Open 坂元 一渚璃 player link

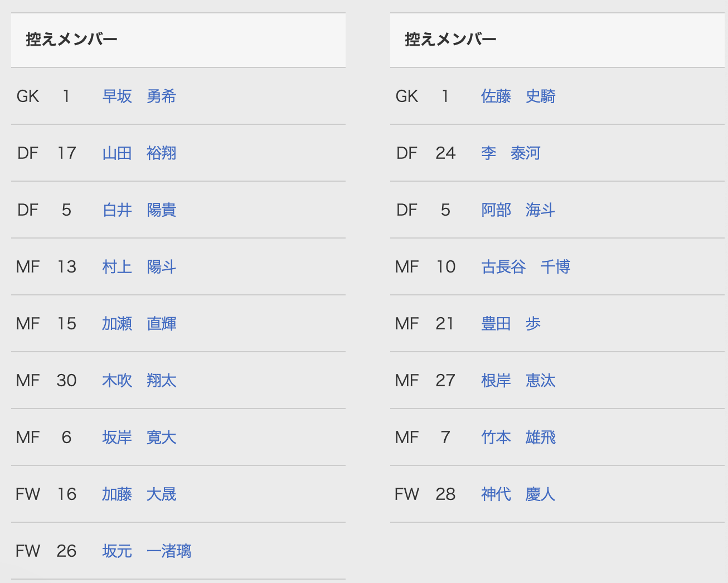(x=146, y=551)
